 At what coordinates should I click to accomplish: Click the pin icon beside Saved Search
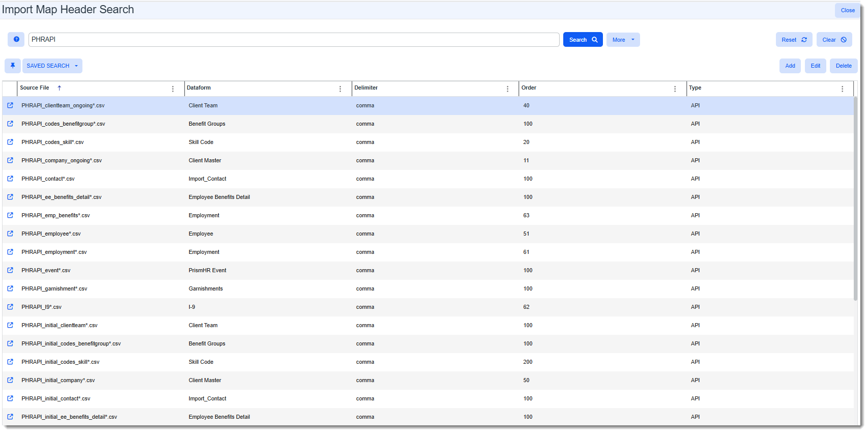coord(13,66)
